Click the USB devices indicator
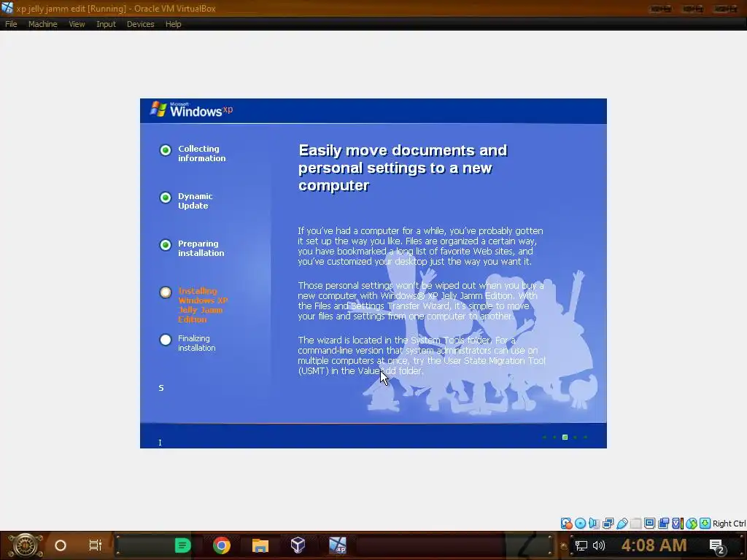 tap(622, 524)
